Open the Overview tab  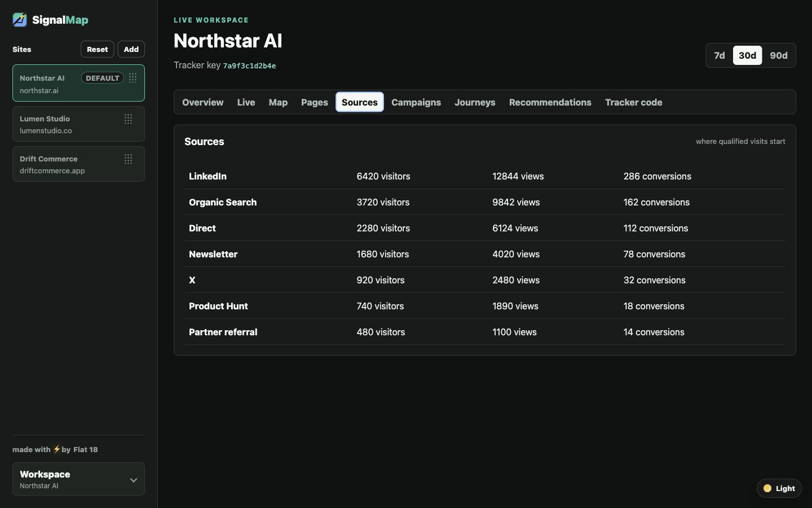pos(203,102)
